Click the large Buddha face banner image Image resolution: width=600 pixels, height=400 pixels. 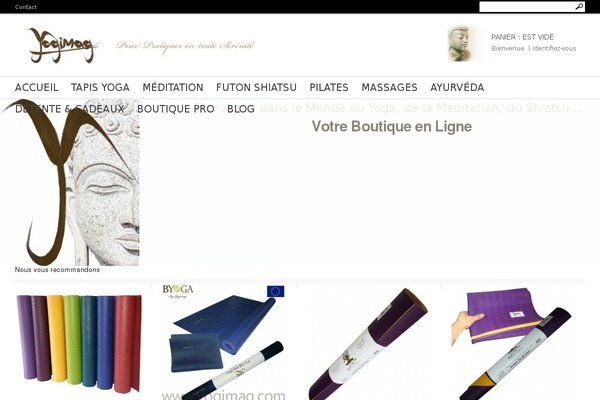click(71, 183)
